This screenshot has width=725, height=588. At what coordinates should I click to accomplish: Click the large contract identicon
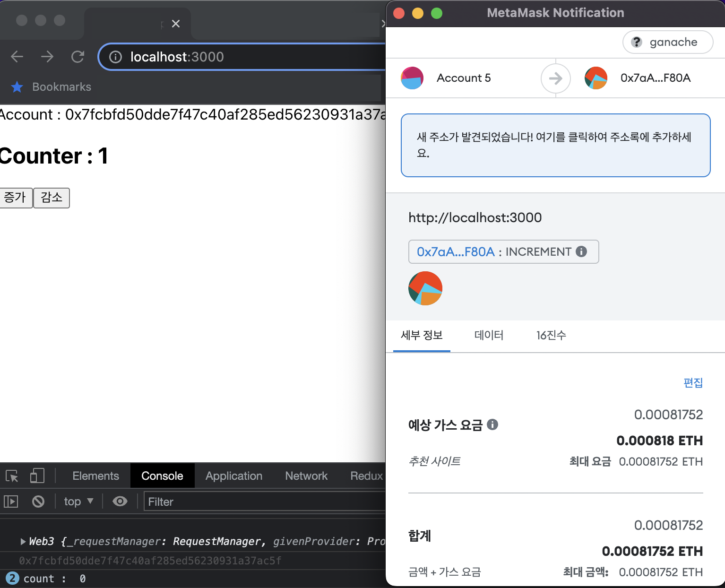(425, 288)
